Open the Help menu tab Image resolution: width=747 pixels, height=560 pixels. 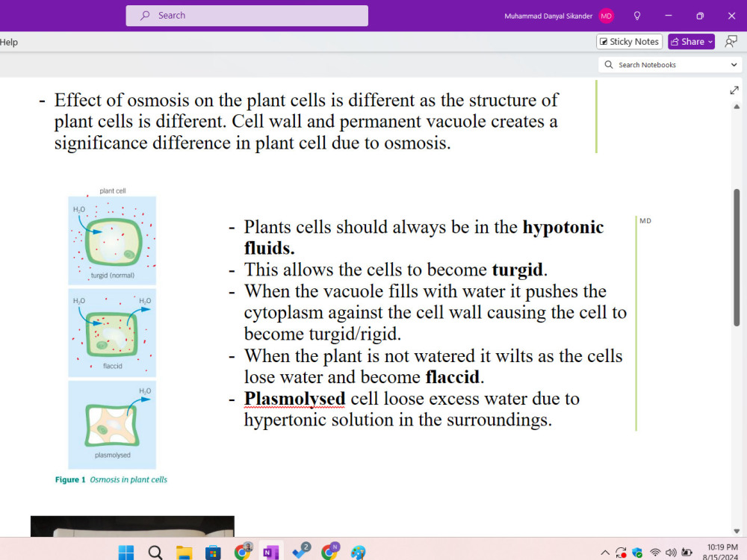(9, 42)
